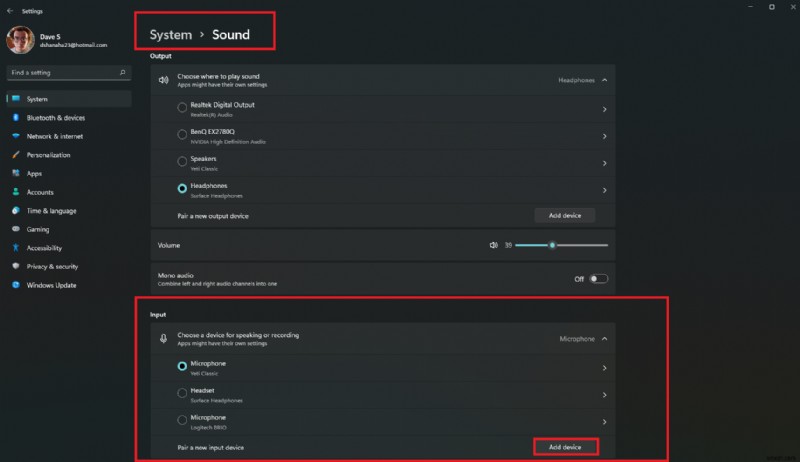The image size is (800, 462).
Task: Open Time & language settings
Action: pos(69,211)
